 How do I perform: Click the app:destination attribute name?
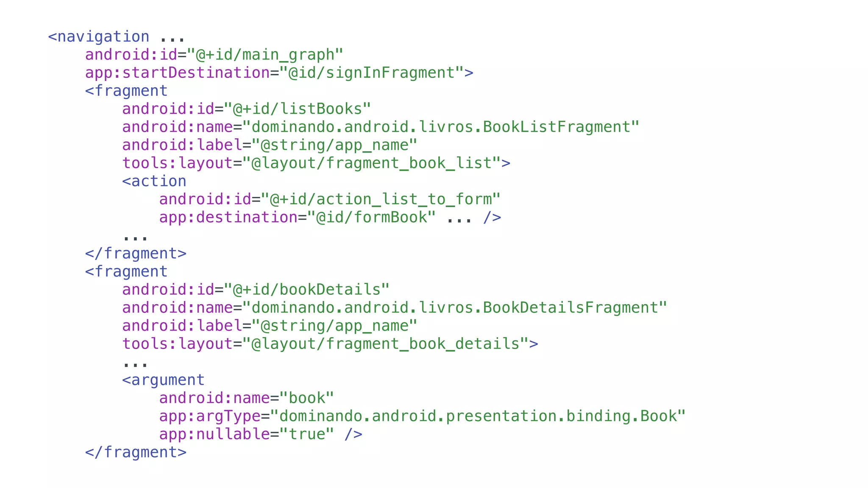click(228, 217)
